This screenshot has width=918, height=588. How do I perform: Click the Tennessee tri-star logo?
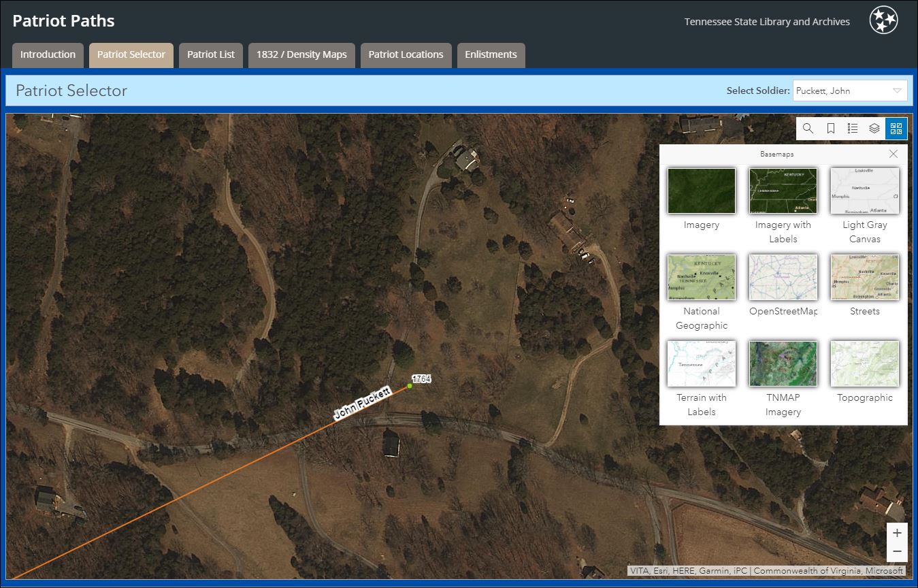click(883, 20)
